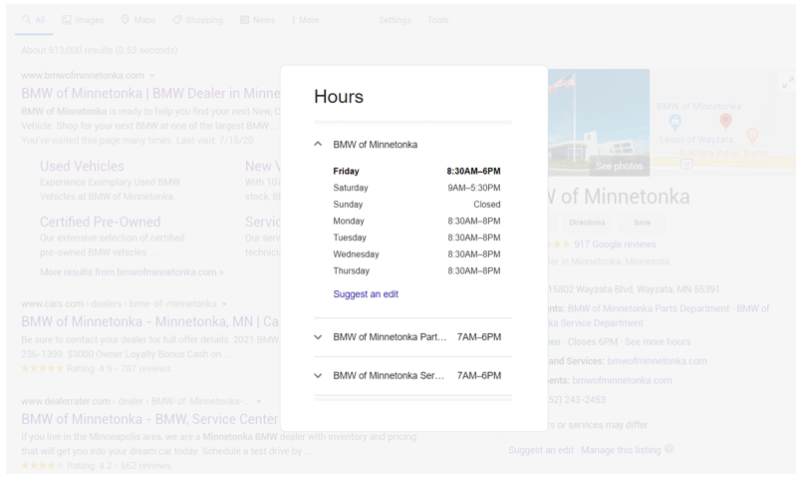Click the Friday hours row
Viewport: 804px width, 480px height.
point(417,171)
